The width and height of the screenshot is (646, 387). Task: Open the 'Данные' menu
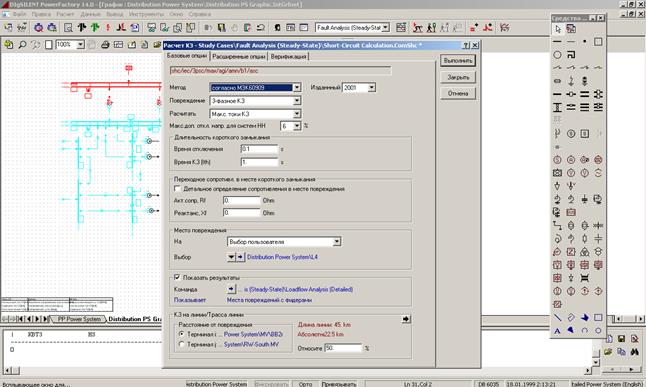[90, 14]
